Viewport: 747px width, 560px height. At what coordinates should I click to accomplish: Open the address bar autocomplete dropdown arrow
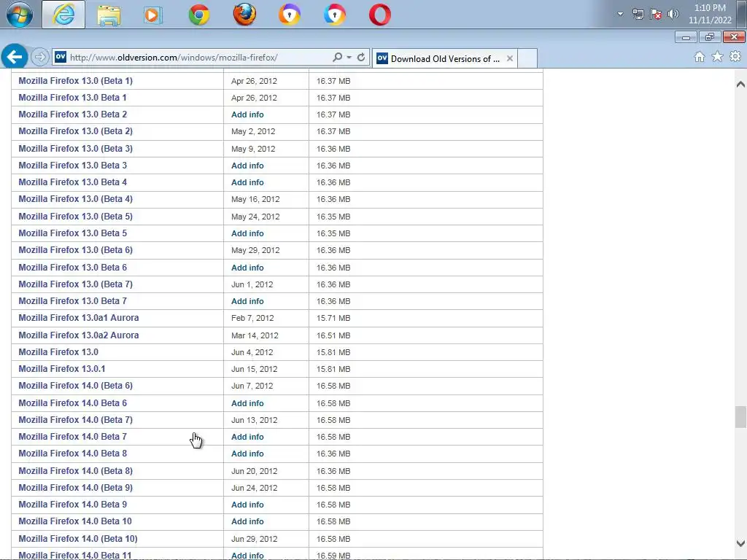click(x=349, y=57)
